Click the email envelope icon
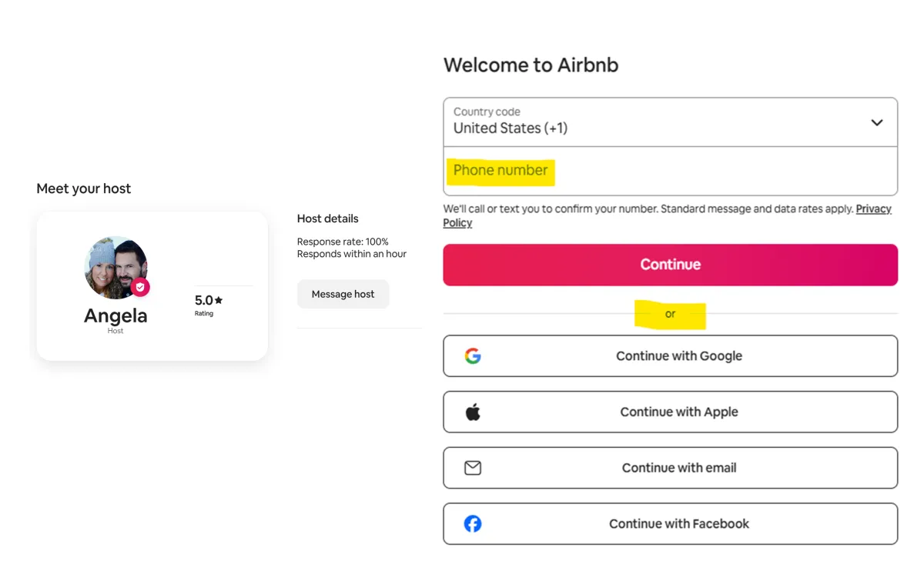 [x=473, y=468]
